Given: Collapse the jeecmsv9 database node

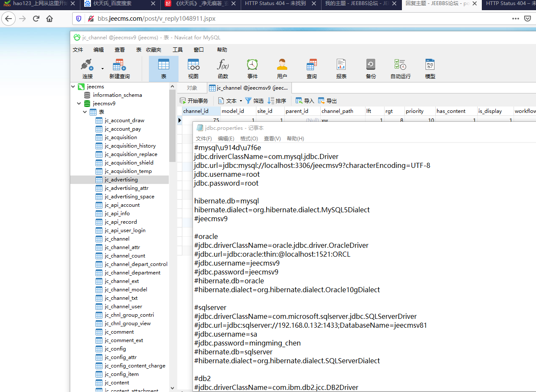Looking at the screenshot, I should pyautogui.click(x=79, y=103).
